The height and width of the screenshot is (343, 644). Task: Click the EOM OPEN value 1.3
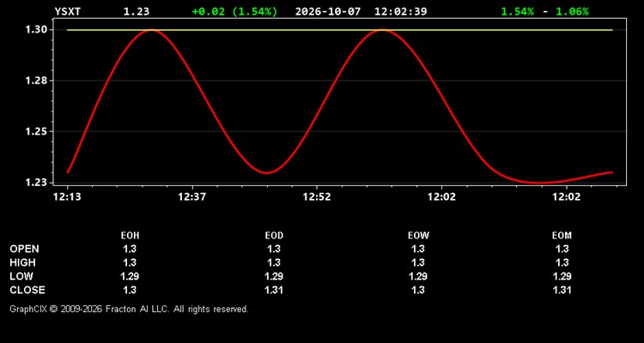click(x=562, y=249)
